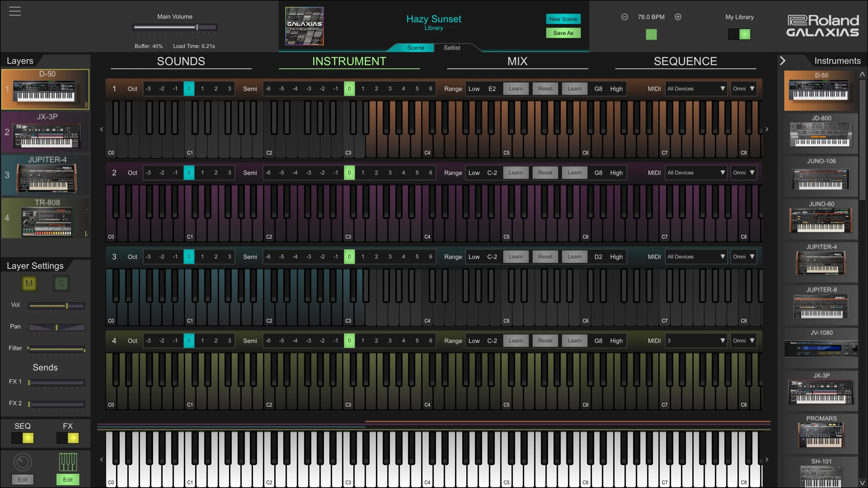Collapse the Instruments panel chevron
This screenshot has width=868, height=488.
[783, 61]
